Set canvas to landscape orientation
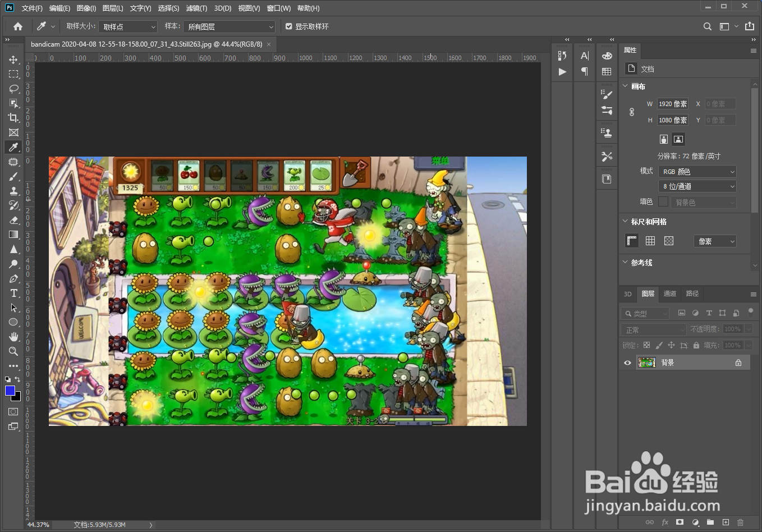 click(678, 139)
